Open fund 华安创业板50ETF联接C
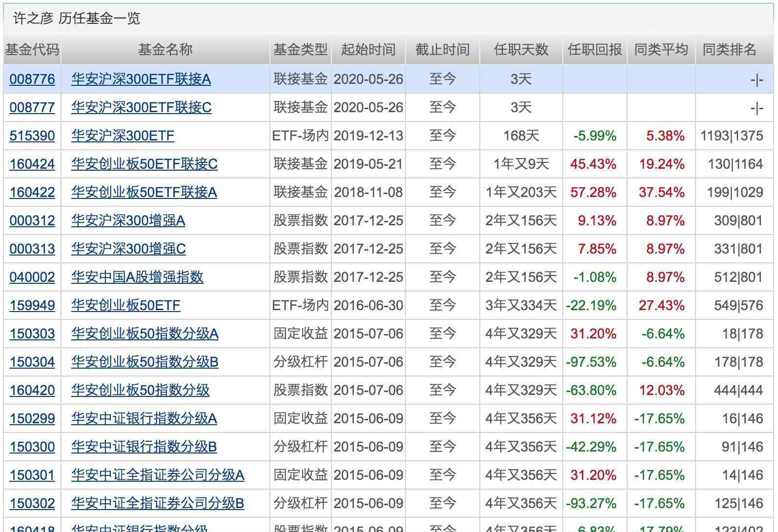Screen dimensions: 778x532 click(x=144, y=164)
